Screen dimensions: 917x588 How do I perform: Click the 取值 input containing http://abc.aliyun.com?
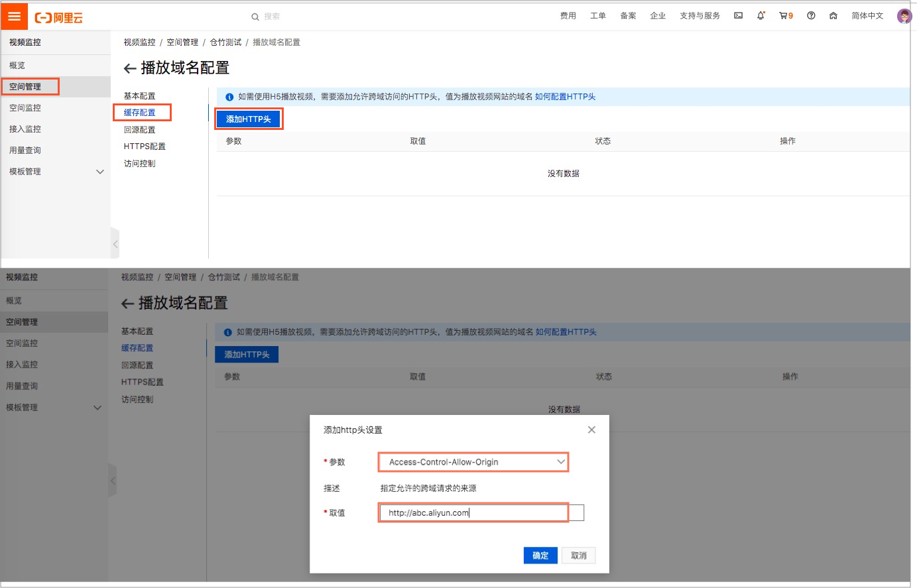click(473, 512)
